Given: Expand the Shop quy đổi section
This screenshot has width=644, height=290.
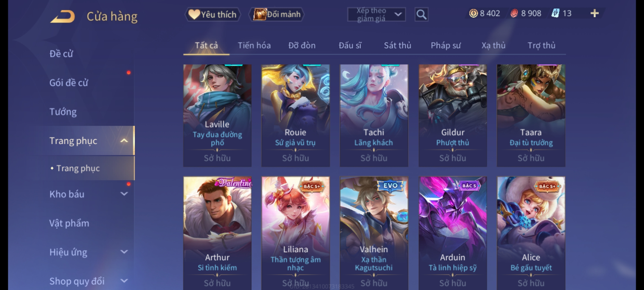Looking at the screenshot, I should tap(124, 281).
